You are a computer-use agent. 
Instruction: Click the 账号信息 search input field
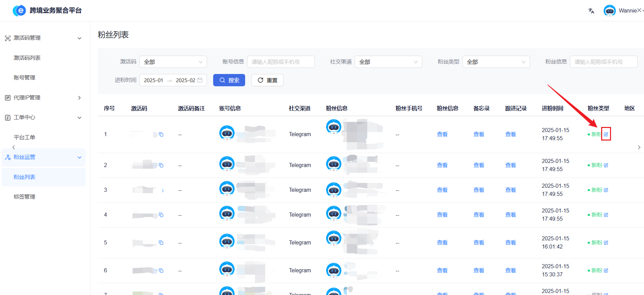point(281,62)
